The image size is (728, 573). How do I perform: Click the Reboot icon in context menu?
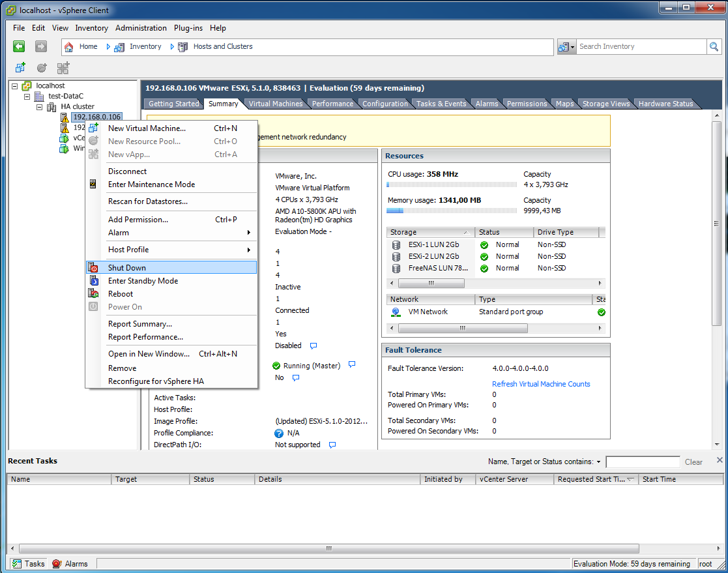point(93,293)
